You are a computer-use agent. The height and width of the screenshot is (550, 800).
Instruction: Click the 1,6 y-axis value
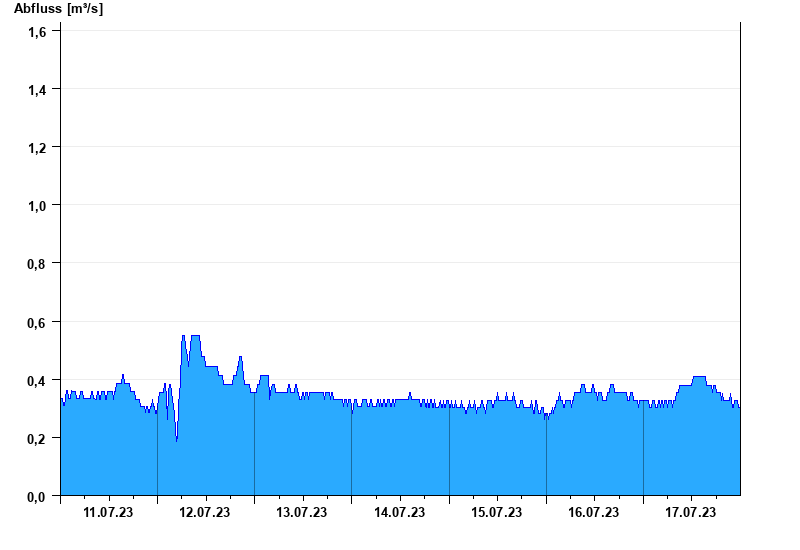click(37, 32)
